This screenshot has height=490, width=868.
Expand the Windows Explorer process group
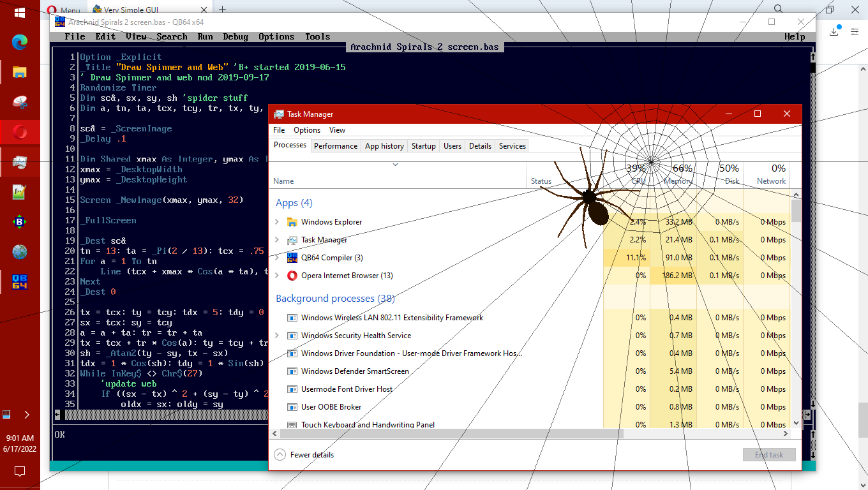point(277,222)
